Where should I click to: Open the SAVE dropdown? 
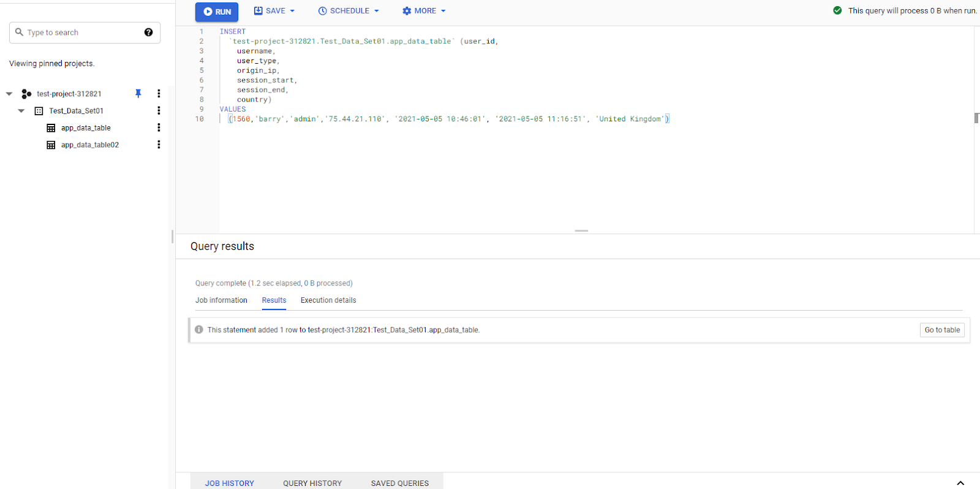pos(274,11)
